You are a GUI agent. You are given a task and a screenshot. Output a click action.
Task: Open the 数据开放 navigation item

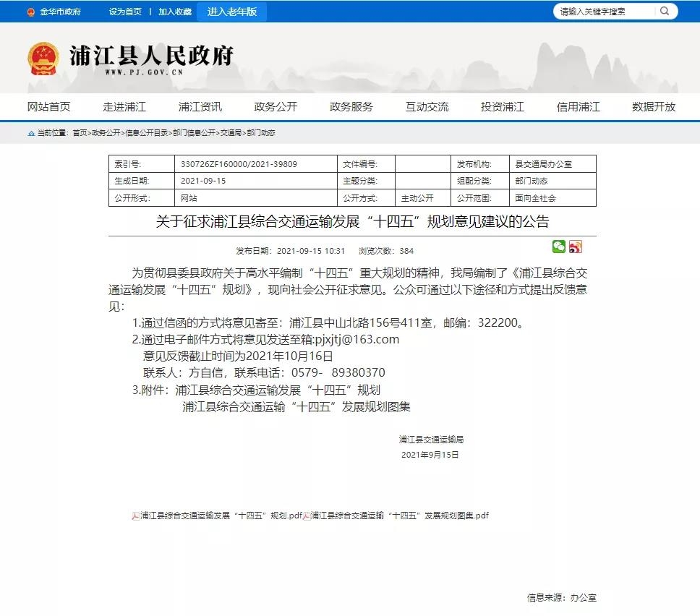click(x=654, y=106)
